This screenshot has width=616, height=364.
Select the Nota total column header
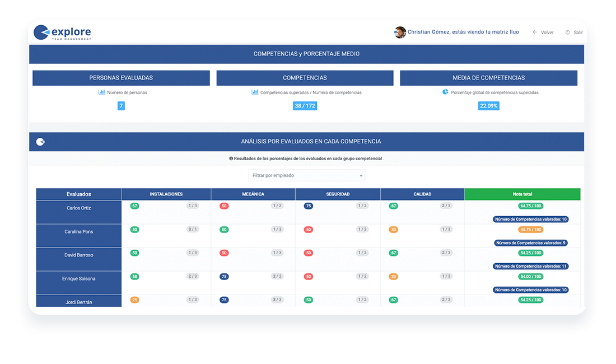tap(522, 194)
